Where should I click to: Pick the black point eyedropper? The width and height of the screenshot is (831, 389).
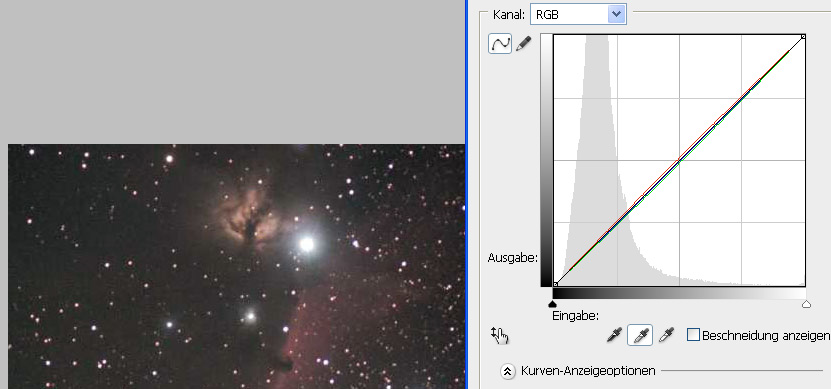tap(614, 335)
